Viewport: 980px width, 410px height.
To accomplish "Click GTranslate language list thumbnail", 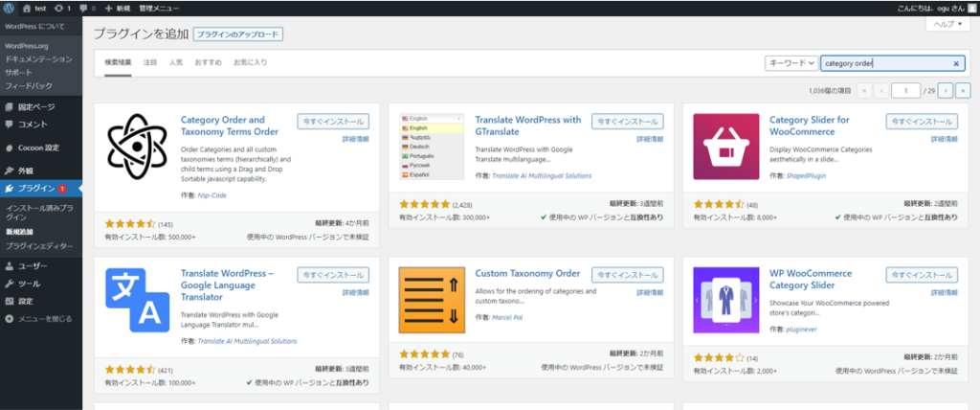I will [432, 147].
